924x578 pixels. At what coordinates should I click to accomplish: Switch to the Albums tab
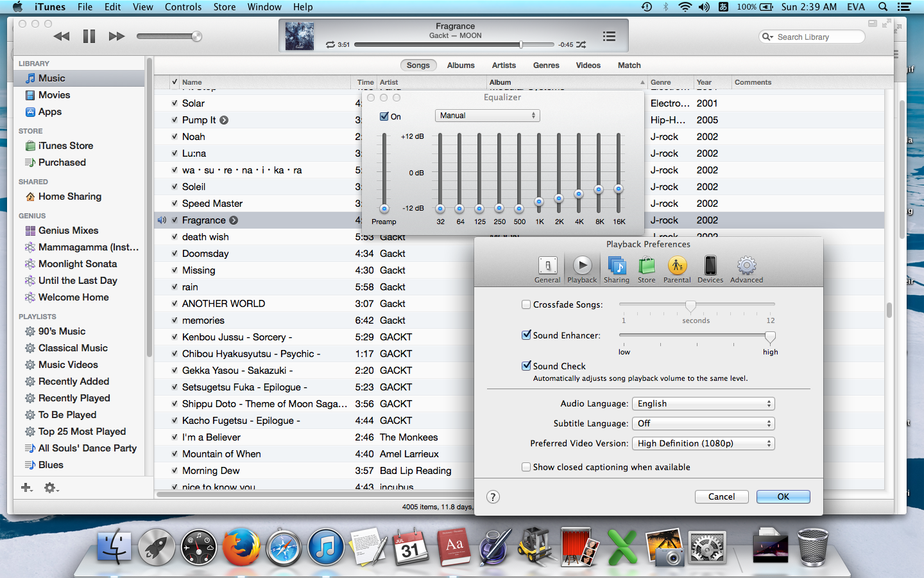pyautogui.click(x=461, y=66)
